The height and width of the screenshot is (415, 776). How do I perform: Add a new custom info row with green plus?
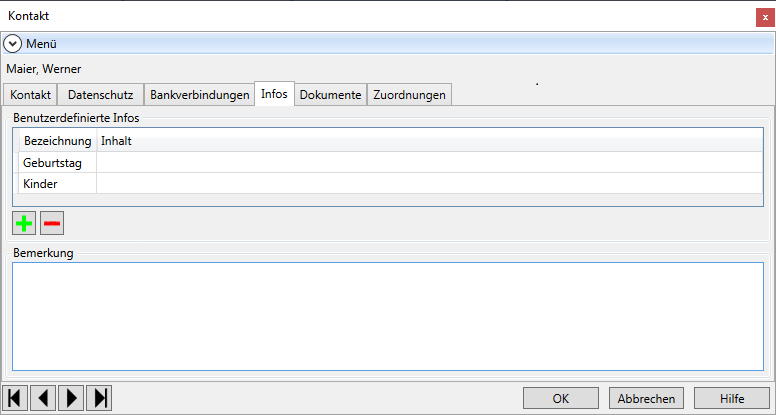tap(24, 224)
